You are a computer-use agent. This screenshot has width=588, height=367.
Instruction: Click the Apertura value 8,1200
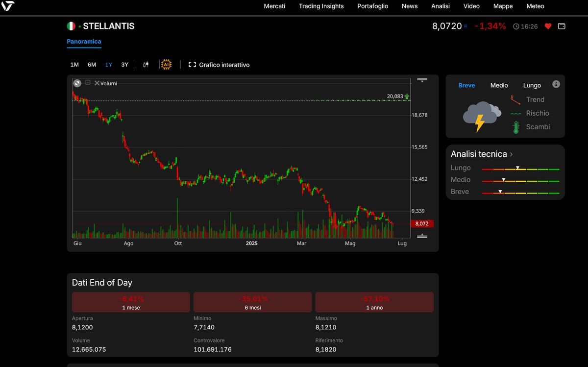point(82,327)
